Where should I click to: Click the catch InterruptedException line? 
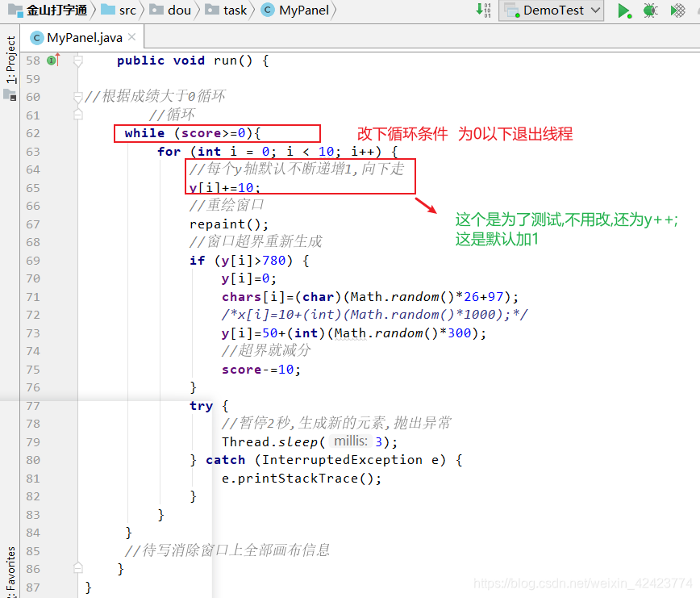(x=327, y=460)
